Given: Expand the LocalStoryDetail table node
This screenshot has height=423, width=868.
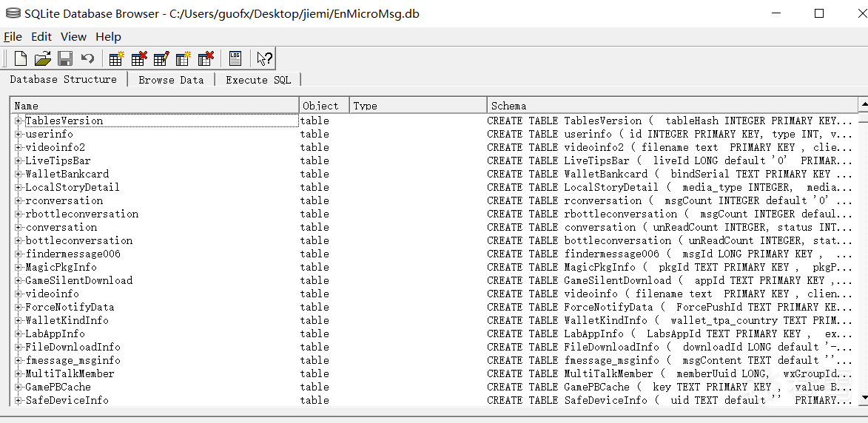Looking at the screenshot, I should pos(18,187).
